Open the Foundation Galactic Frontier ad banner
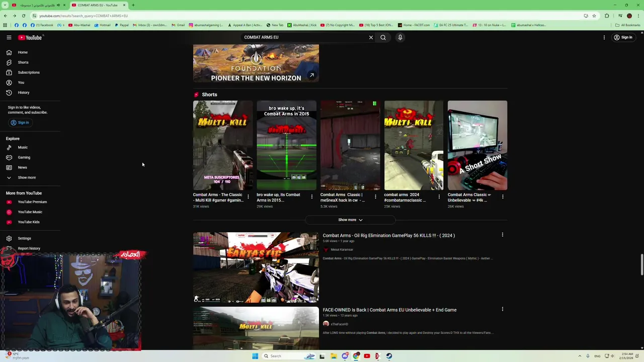Image resolution: width=644 pixels, height=362 pixels. [x=256, y=63]
